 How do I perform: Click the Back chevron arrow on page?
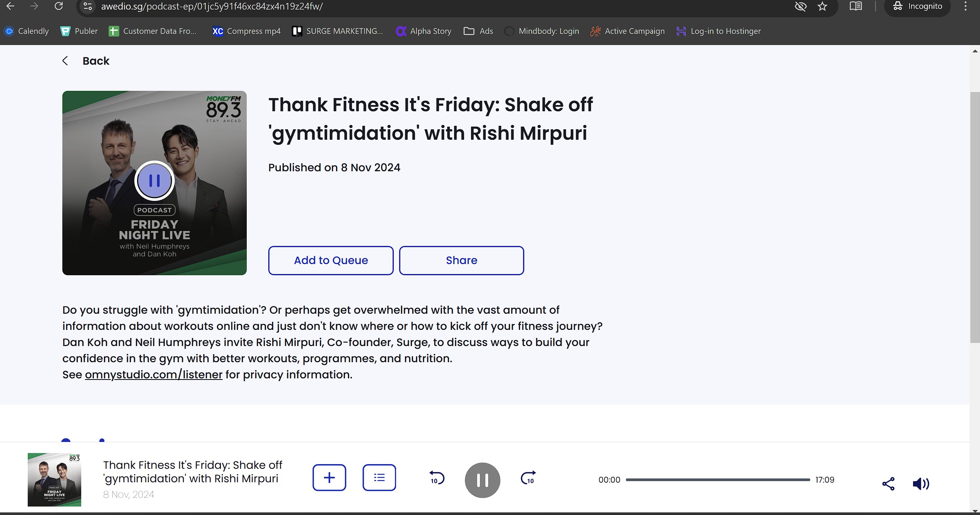point(65,61)
